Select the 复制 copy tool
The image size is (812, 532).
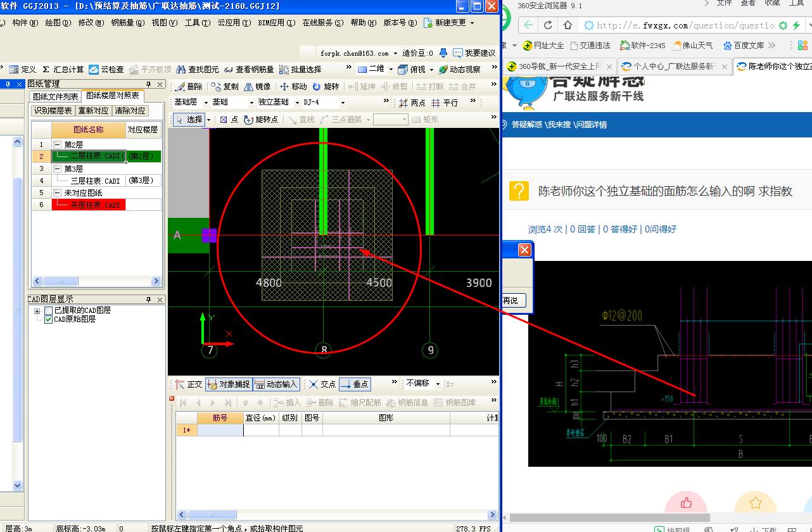pyautogui.click(x=225, y=87)
